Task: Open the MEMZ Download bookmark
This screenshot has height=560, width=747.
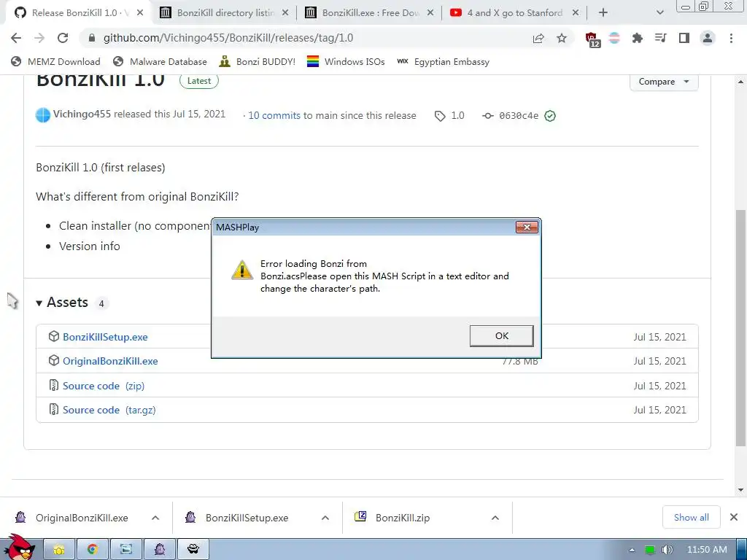Action: 55,61
